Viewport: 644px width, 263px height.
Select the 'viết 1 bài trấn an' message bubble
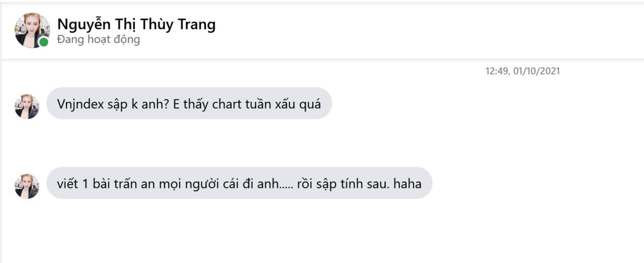(239, 183)
